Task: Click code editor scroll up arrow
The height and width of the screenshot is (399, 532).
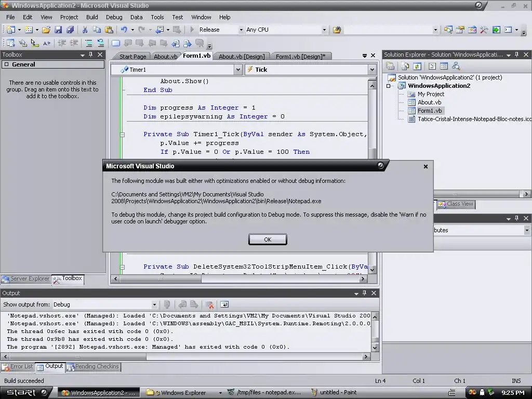Action: [372, 86]
